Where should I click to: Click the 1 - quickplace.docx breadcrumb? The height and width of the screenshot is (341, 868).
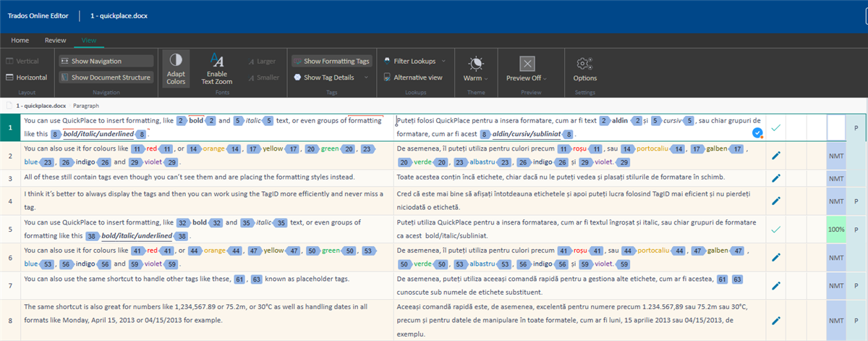coord(40,105)
